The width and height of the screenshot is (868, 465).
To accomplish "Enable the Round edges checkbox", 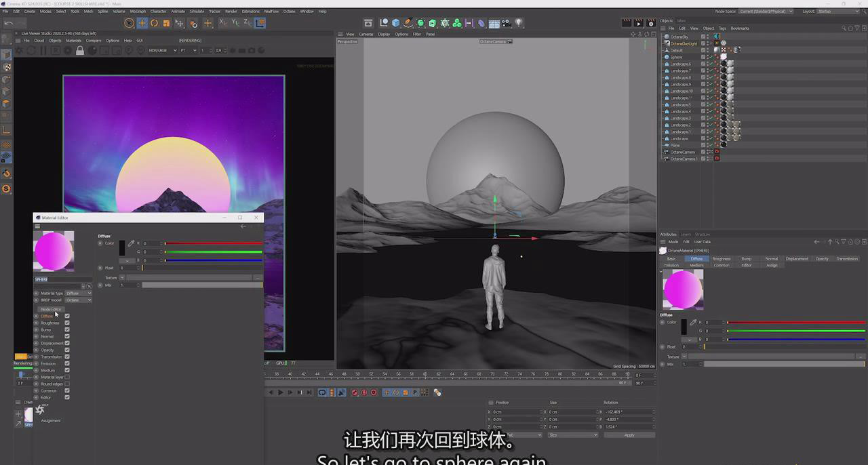I will click(67, 384).
